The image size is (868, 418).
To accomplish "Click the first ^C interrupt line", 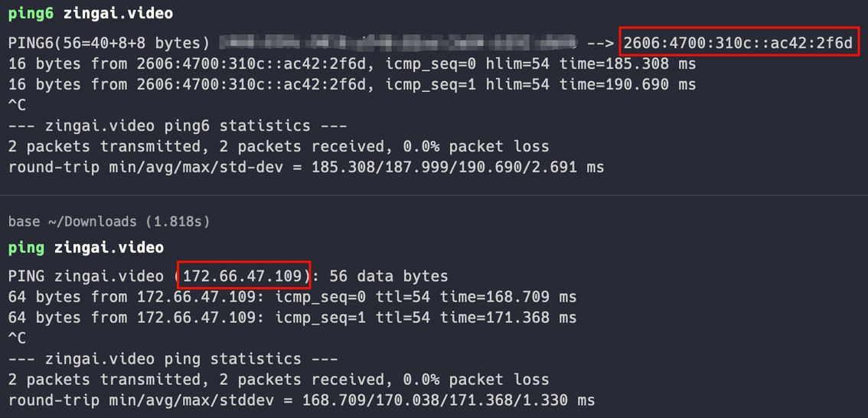I will (17, 105).
